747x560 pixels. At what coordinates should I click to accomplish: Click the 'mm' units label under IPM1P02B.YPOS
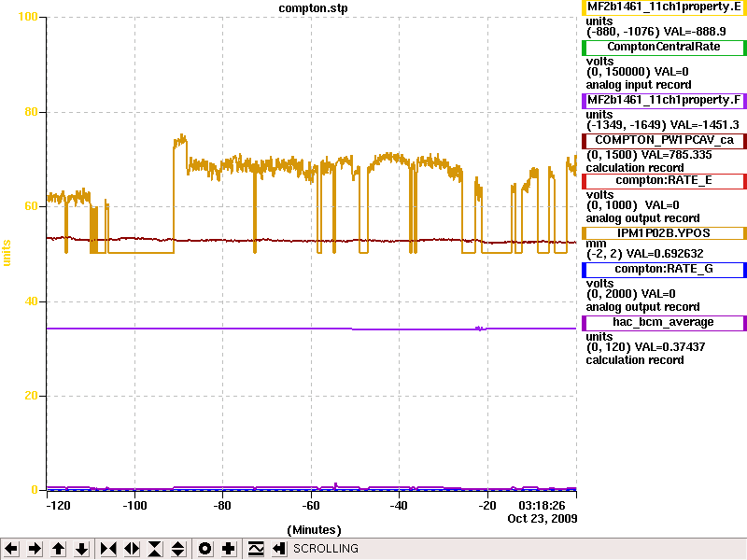pos(596,244)
